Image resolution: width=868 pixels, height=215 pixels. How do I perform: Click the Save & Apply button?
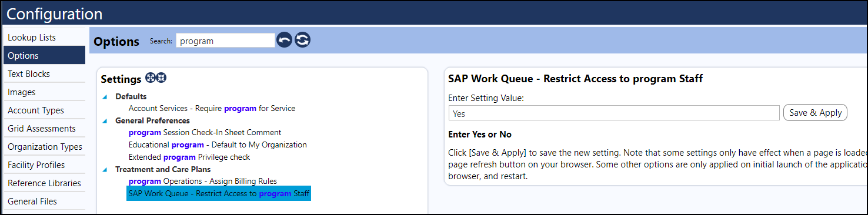pos(815,113)
